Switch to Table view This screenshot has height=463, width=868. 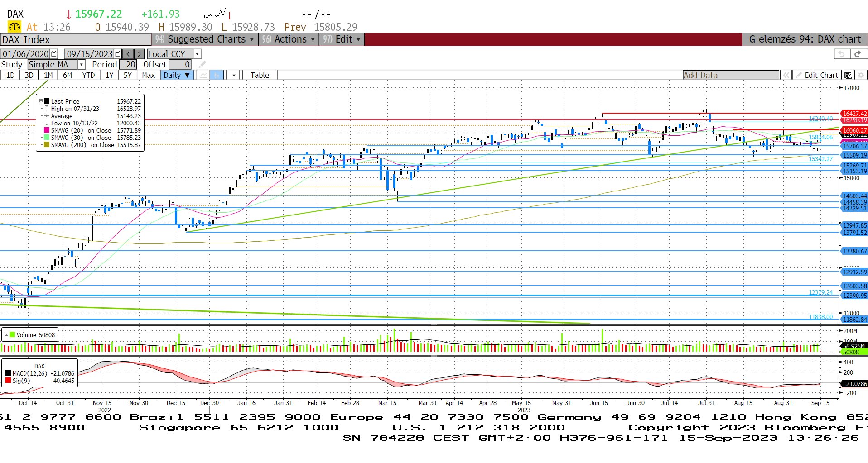tap(260, 75)
